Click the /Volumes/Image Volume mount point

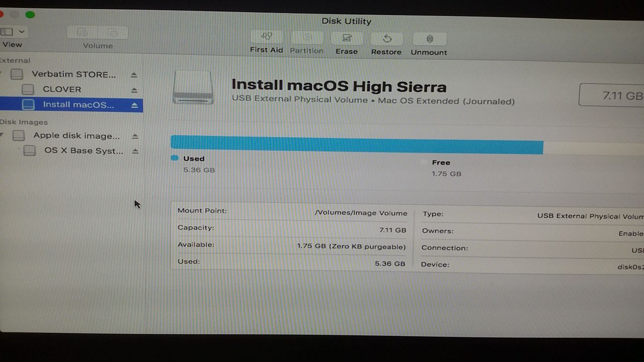361,213
